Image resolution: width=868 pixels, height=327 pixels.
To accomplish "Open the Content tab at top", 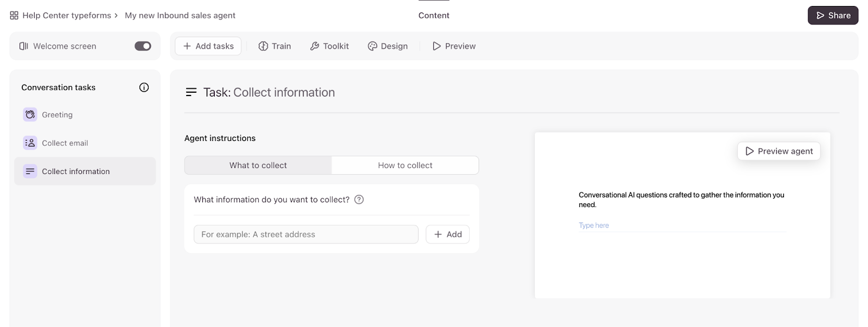I will click(433, 16).
